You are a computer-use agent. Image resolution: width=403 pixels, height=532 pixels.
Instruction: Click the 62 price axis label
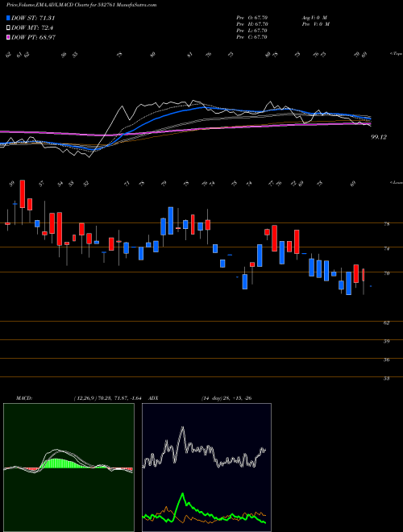pyautogui.click(x=386, y=323)
